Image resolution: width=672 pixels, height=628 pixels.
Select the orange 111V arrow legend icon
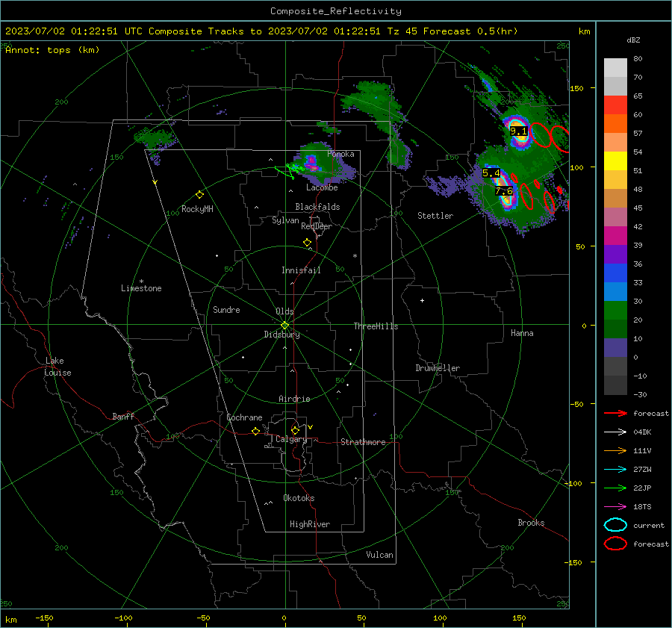tap(615, 450)
